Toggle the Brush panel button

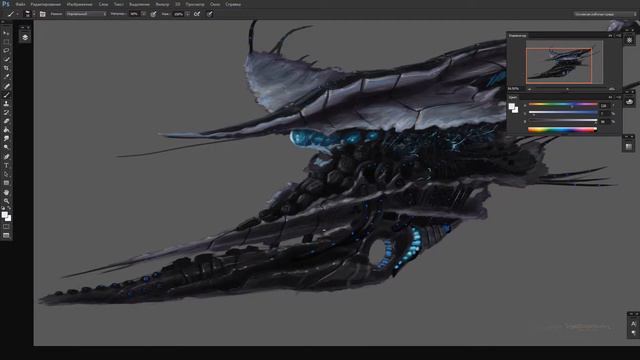(43, 14)
